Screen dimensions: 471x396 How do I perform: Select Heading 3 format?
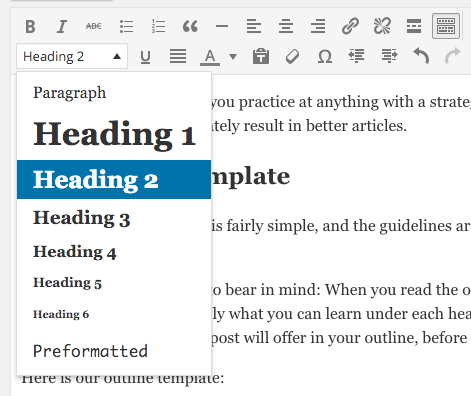(114, 218)
